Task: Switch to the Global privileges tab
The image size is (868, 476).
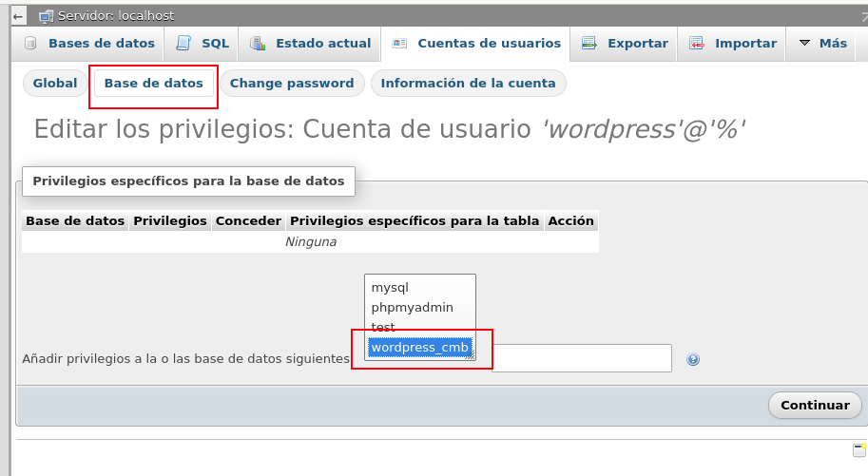Action: (55, 84)
